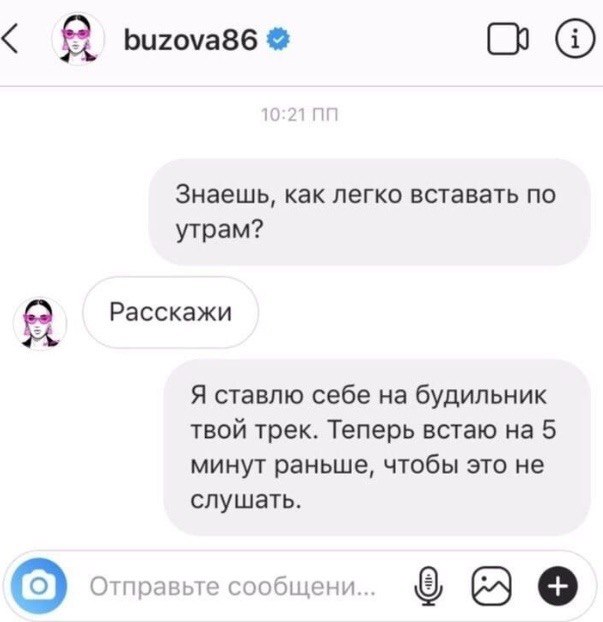Open the blue camera button
Image resolution: width=603 pixels, height=622 pixels.
[x=39, y=586]
